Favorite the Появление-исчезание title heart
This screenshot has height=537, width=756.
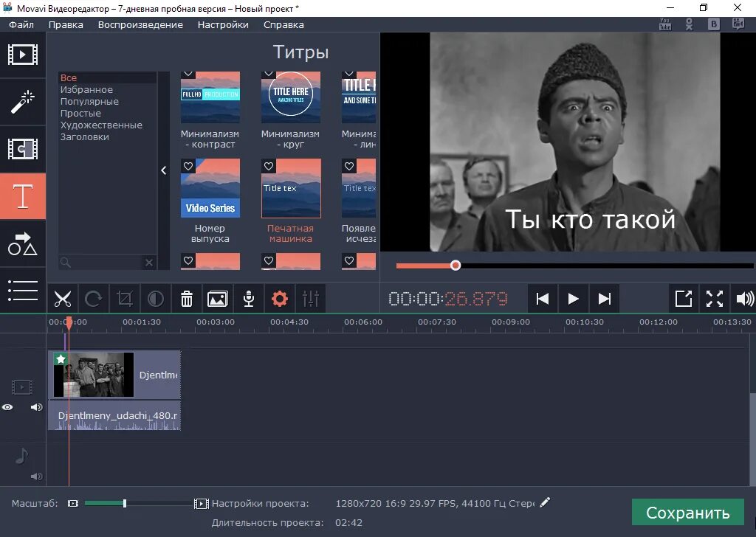click(349, 166)
